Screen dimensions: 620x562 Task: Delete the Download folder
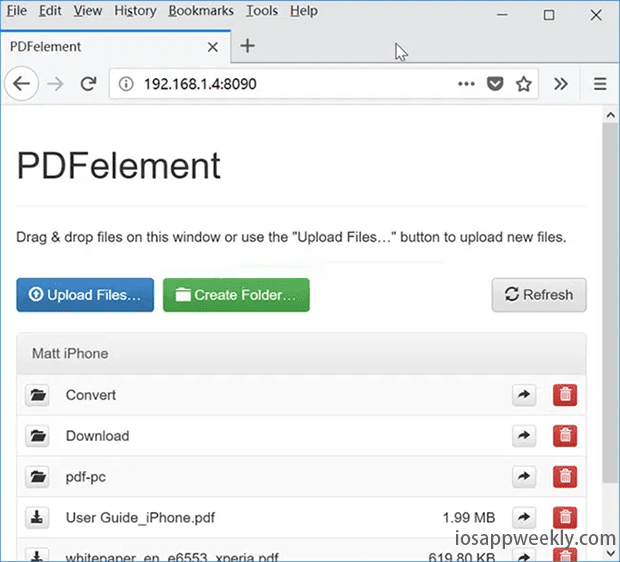pyautogui.click(x=565, y=436)
